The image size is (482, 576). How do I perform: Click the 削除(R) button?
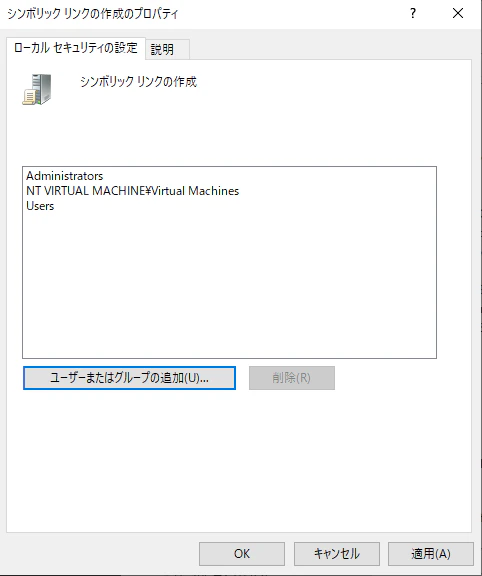pos(292,378)
